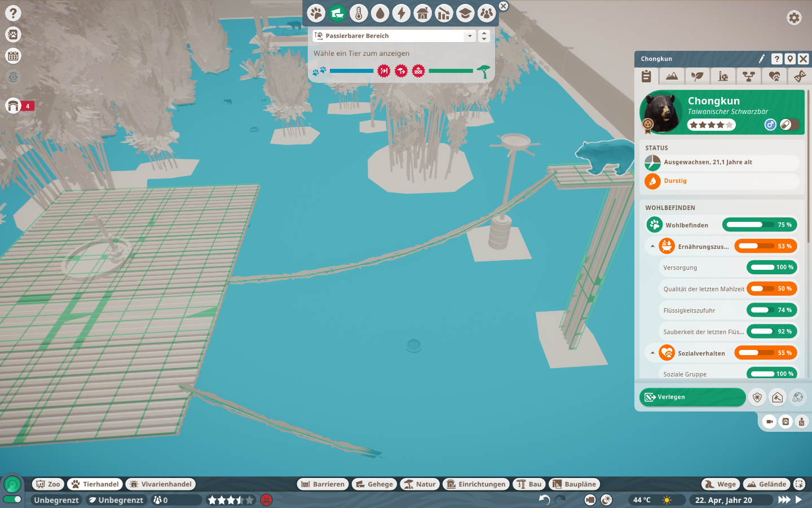
Task: Open the Gehege menu
Action: coord(374,484)
